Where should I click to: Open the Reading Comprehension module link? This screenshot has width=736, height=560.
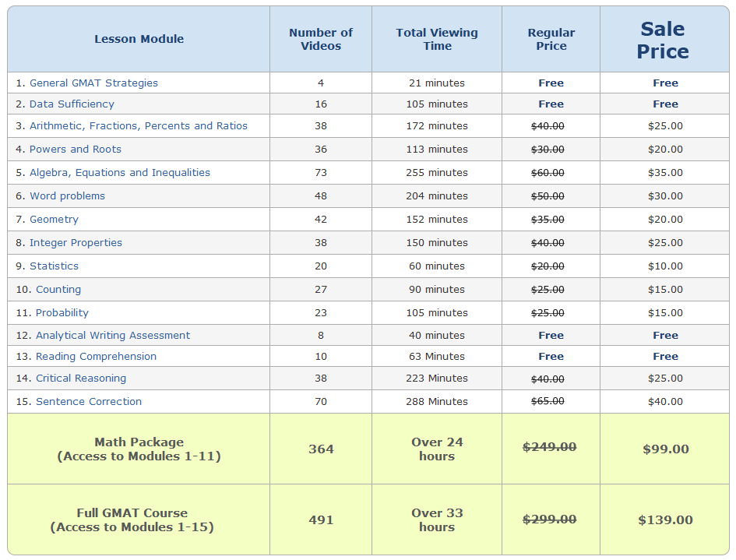96,357
